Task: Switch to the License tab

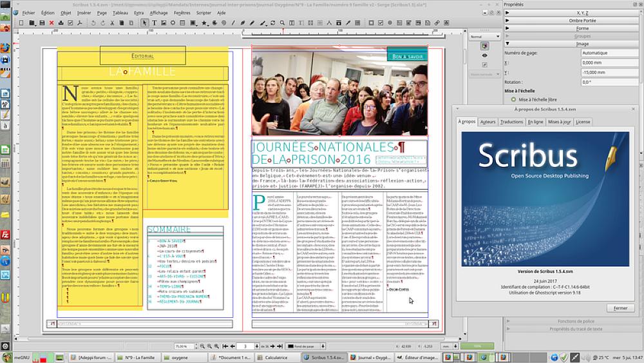Action: (583, 122)
